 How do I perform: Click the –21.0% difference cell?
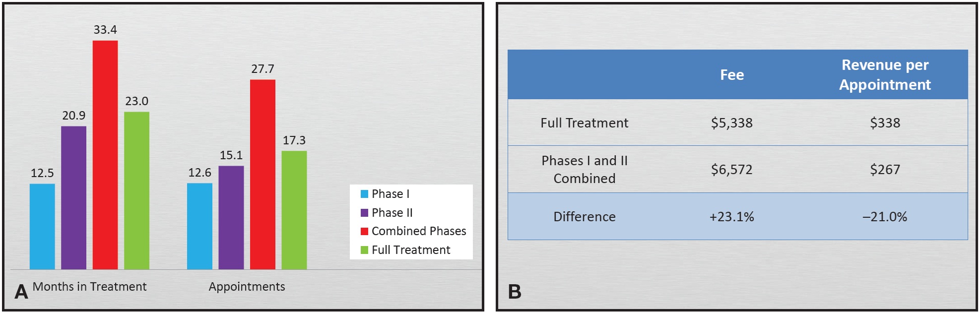(x=885, y=217)
